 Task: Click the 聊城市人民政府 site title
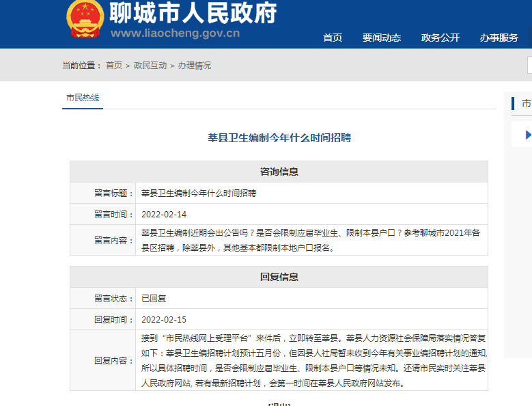[x=193, y=13]
